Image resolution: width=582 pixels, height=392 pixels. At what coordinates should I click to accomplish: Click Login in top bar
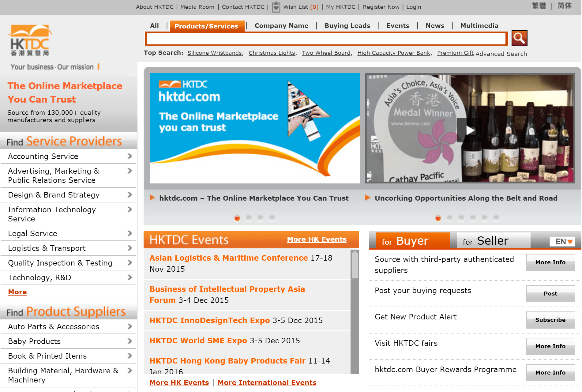tap(414, 7)
